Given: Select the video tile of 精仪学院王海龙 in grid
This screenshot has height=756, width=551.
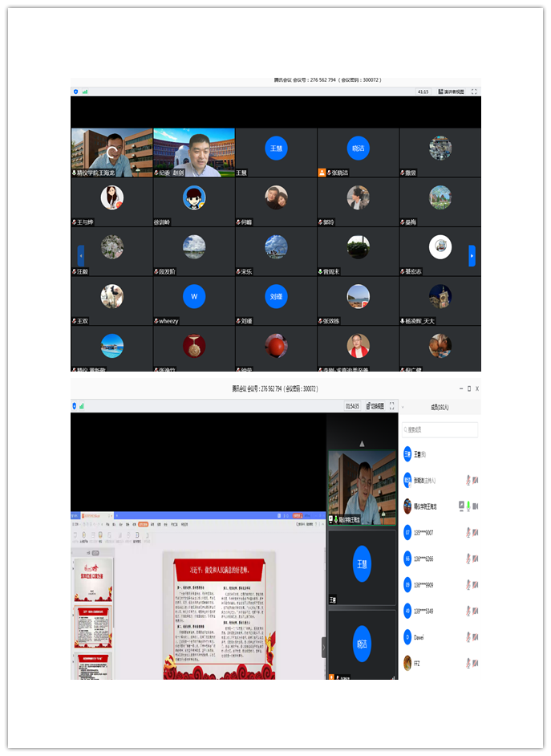Looking at the screenshot, I should (111, 152).
